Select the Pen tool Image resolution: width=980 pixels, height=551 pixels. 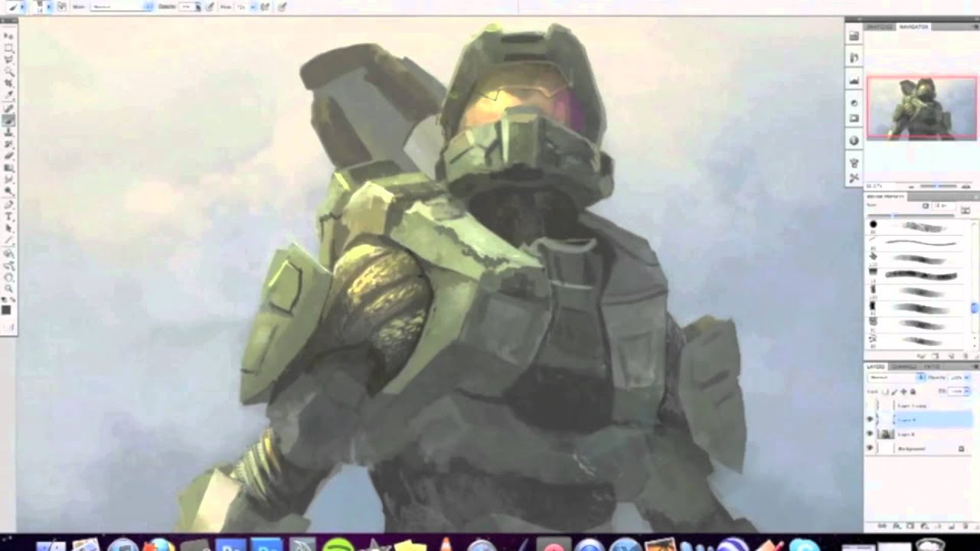(x=9, y=205)
